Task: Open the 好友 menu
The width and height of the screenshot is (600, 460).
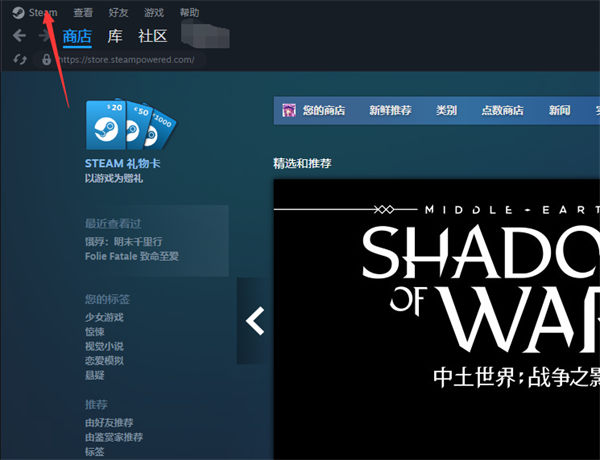Action: (x=118, y=13)
